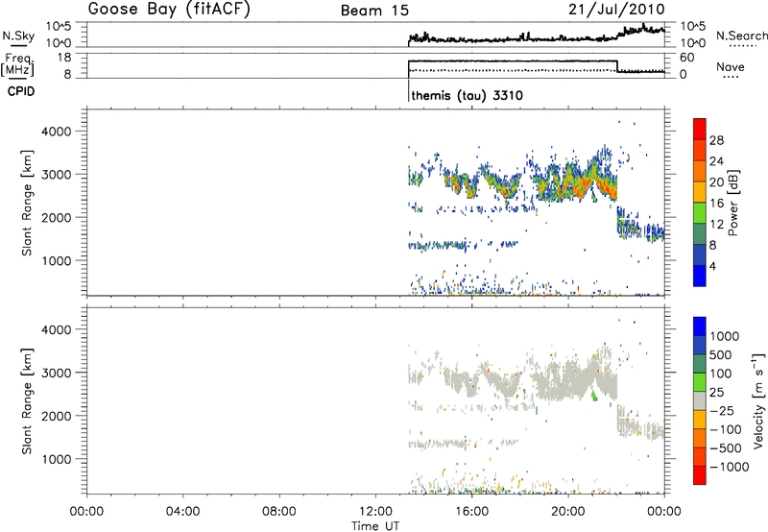Click the date "21/Jul/2010" in the header

point(616,10)
